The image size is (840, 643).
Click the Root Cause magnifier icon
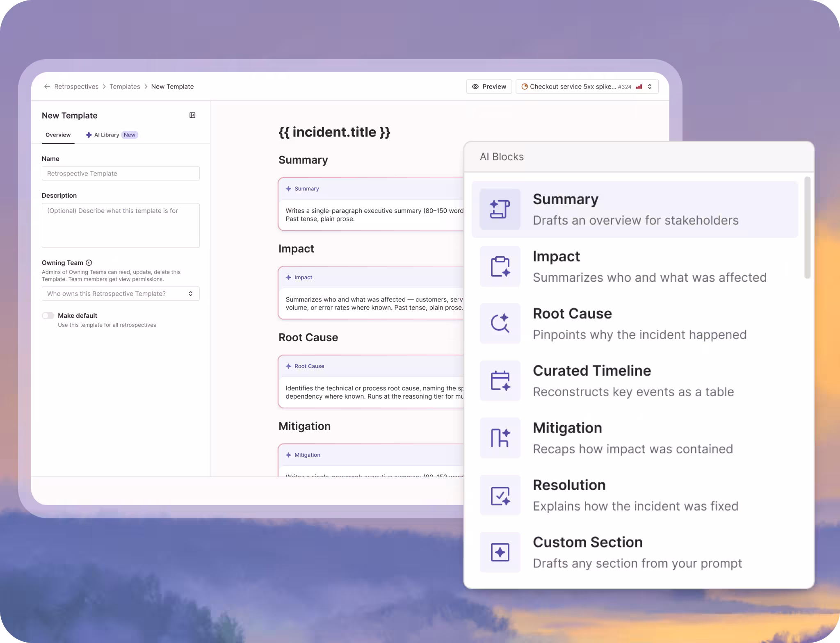tap(500, 324)
